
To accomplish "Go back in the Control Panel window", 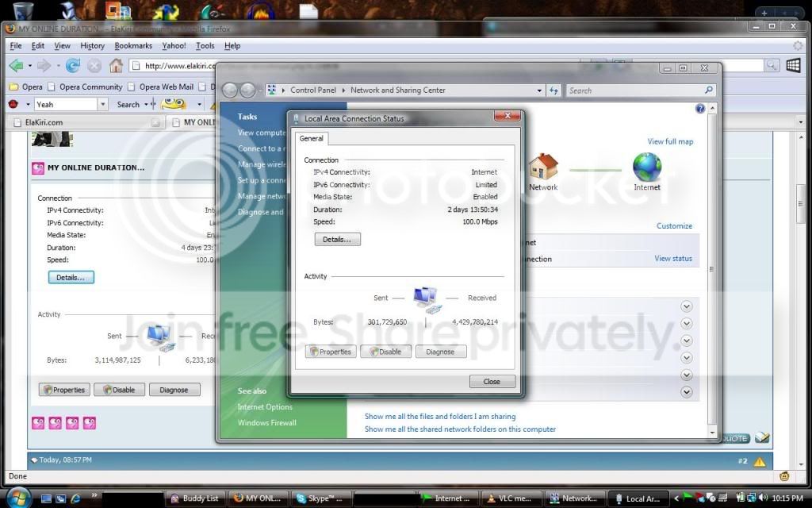I will [229, 90].
